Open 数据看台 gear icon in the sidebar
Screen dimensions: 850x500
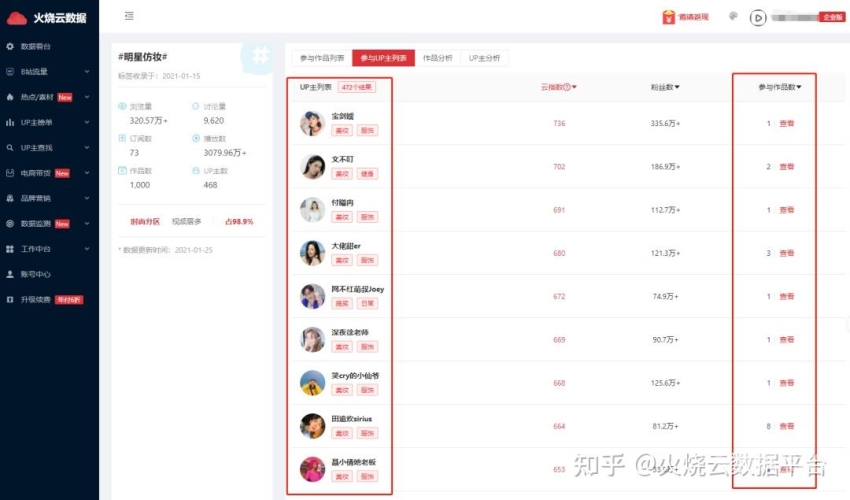point(10,47)
